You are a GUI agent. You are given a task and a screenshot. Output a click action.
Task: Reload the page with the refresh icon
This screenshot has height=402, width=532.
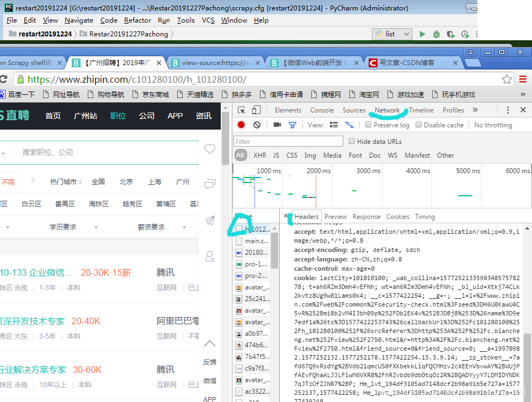[x=4, y=79]
